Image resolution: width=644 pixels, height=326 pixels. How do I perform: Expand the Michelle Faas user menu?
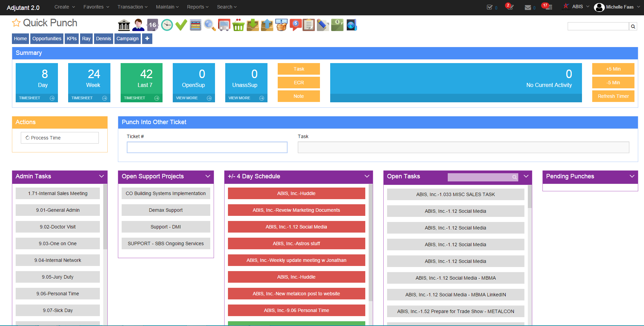pyautogui.click(x=617, y=7)
